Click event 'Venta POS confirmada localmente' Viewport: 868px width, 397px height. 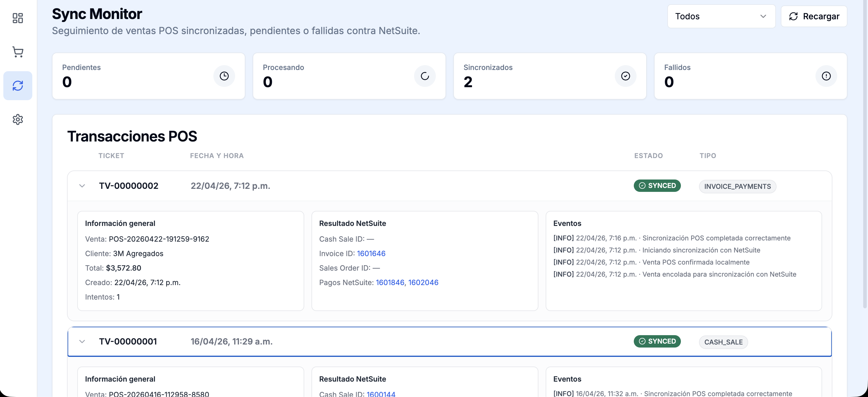click(651, 262)
